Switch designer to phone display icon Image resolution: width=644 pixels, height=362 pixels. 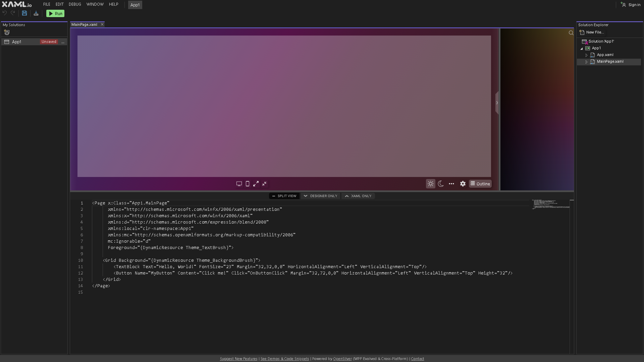tap(248, 184)
